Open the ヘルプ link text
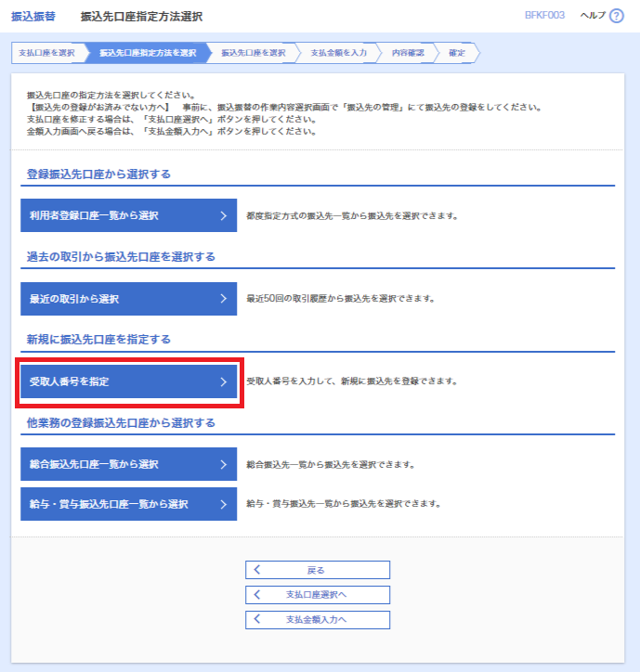This screenshot has height=672, width=640. point(593,16)
